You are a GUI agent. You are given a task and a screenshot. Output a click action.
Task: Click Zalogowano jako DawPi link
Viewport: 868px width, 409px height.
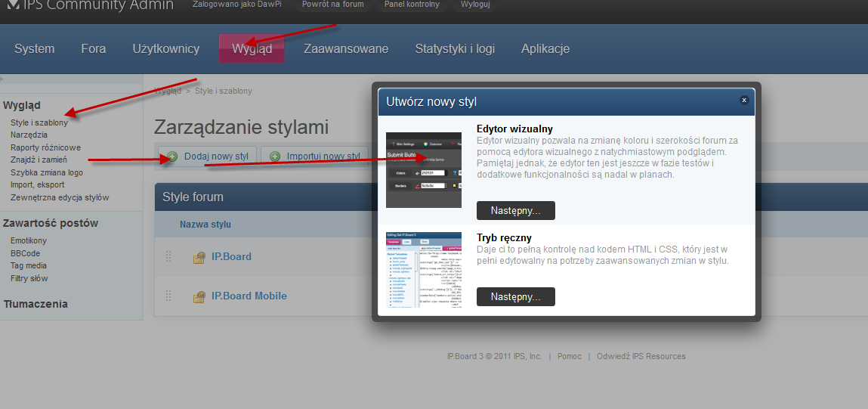coord(237,5)
